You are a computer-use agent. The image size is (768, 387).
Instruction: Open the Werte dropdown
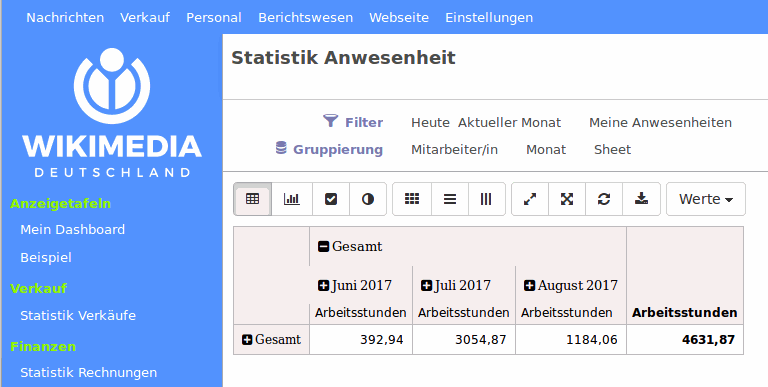point(706,199)
